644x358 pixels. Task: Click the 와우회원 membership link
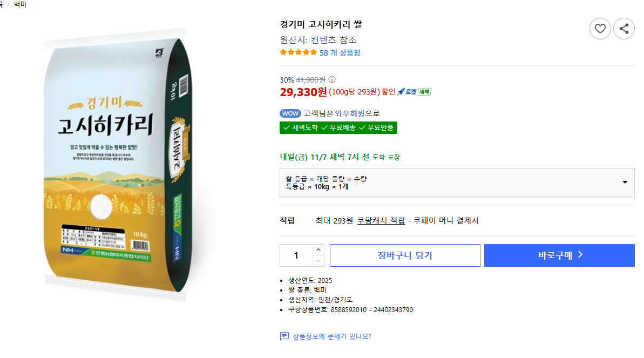349,113
